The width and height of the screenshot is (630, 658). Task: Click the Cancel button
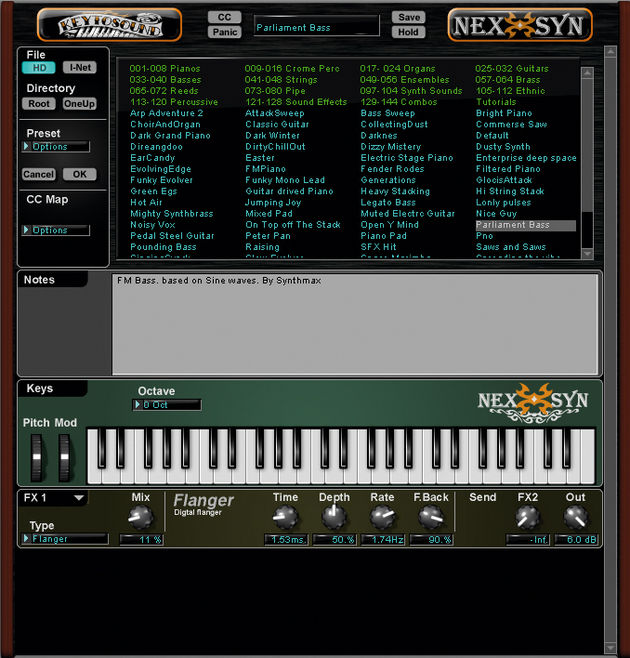click(x=39, y=174)
